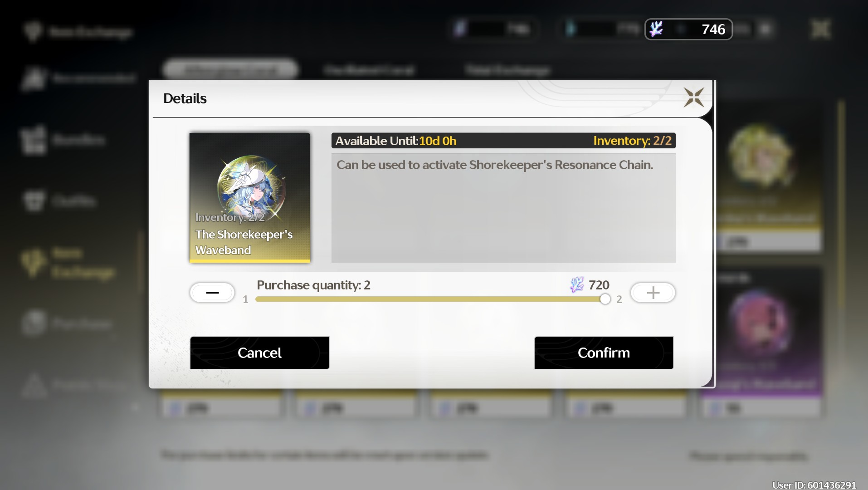
Task: Open the Purchase icon in sidebar
Action: [34, 323]
